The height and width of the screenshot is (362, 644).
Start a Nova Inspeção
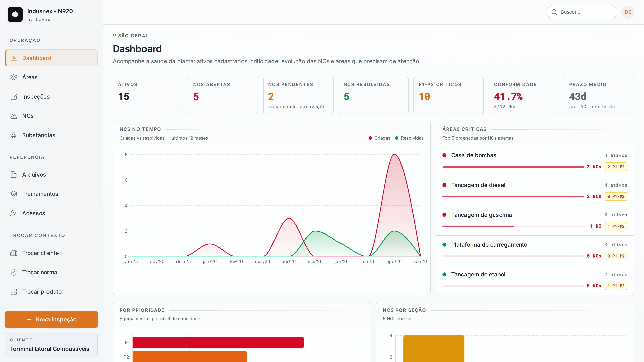(51, 319)
